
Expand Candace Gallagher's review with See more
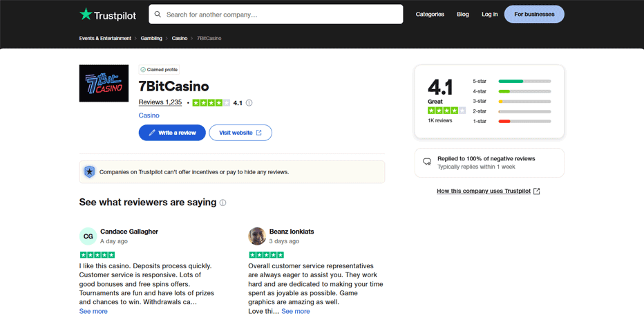coord(93,311)
